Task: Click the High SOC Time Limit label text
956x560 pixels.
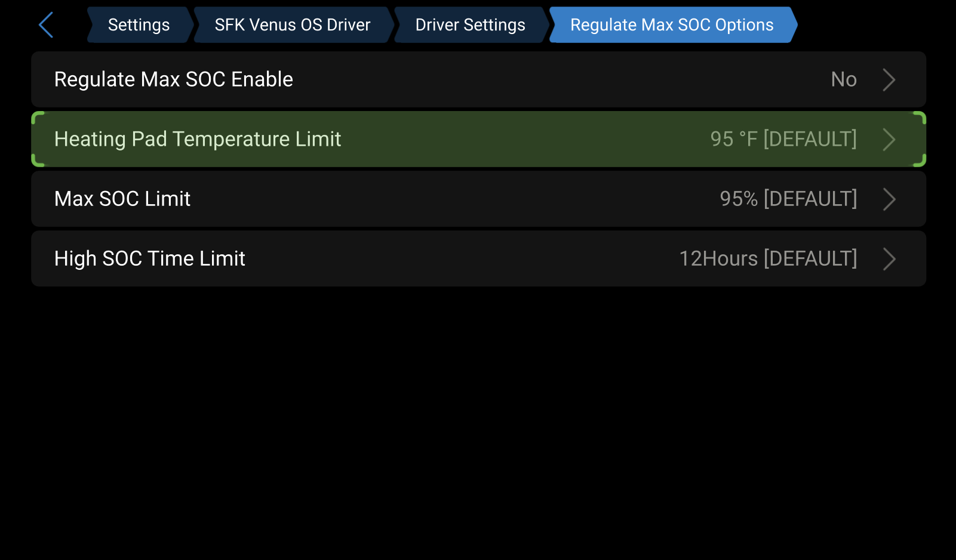Action: [x=150, y=259]
